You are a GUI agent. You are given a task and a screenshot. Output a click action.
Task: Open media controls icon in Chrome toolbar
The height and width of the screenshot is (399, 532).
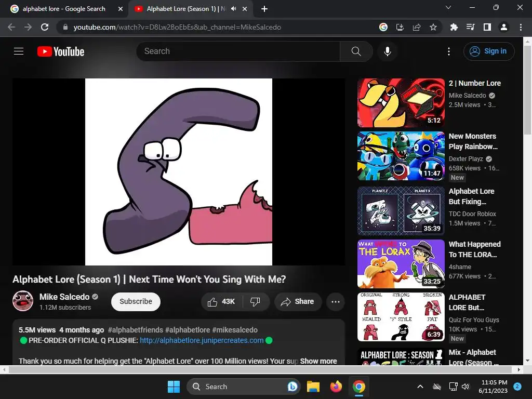click(x=470, y=27)
